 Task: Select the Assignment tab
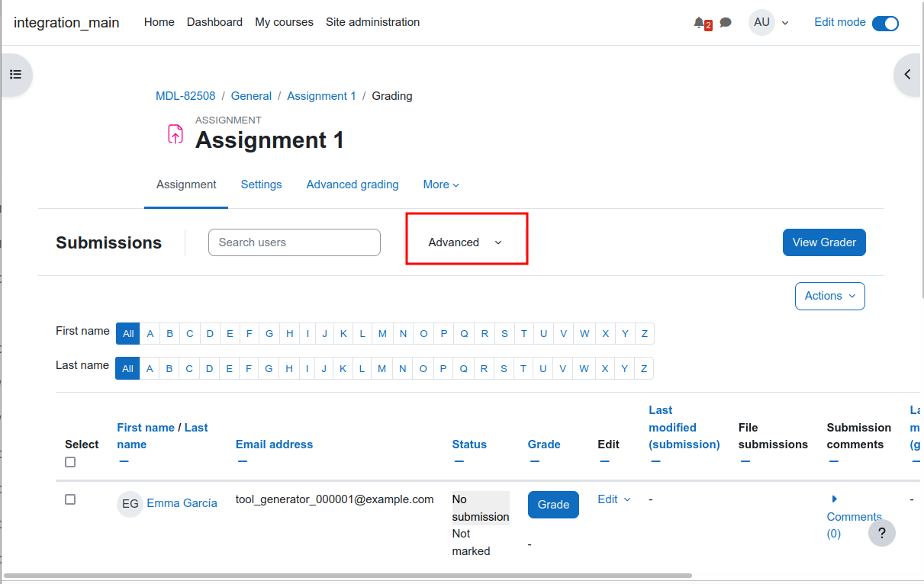[186, 185]
